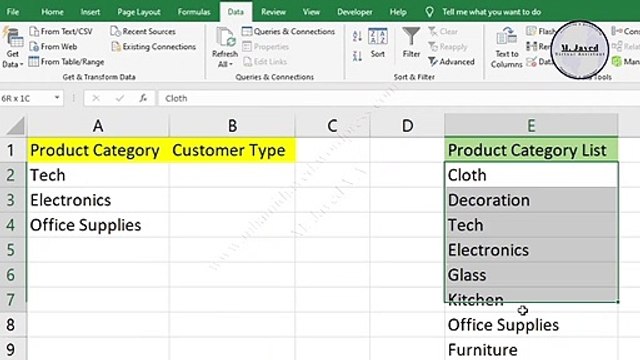Viewport: 640px width, 360px height.
Task: Launch Text to Columns wizard
Action: coord(507,47)
